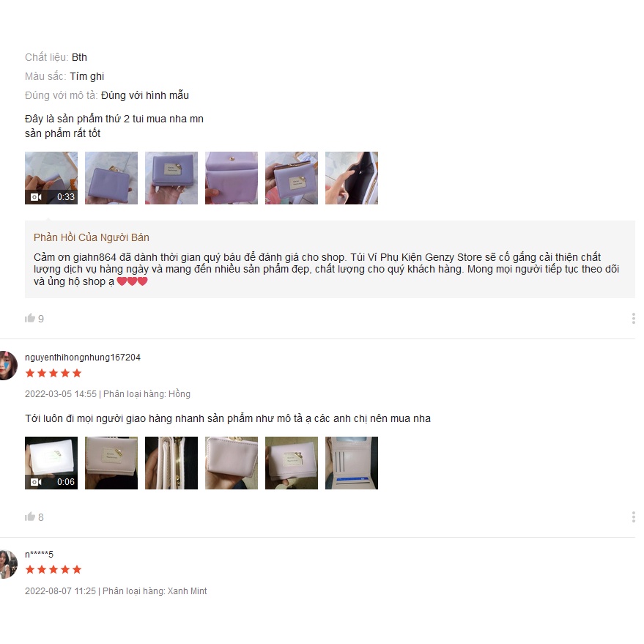
Task: Play the 0:06 review video of the pink wallet
Action: [51, 463]
